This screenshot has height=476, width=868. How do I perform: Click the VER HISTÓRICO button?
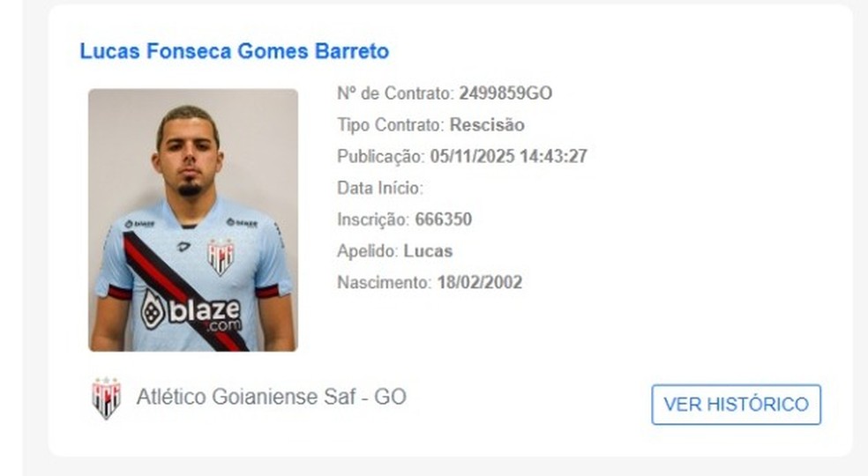pos(737,405)
